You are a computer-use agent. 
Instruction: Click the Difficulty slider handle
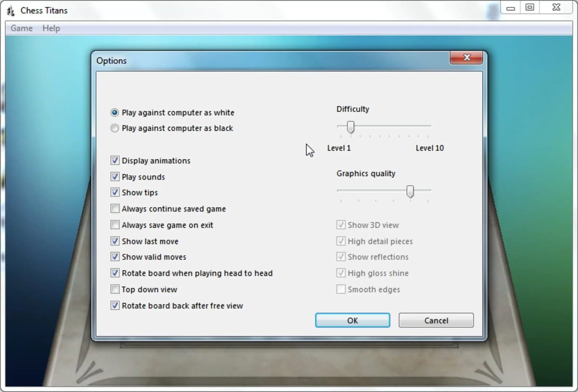(x=351, y=127)
